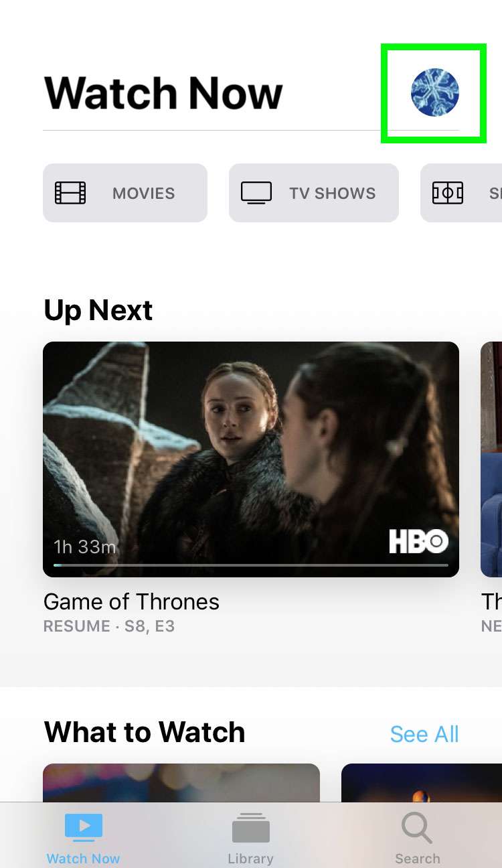Tap the film strip Movies icon
Viewport: 502px width, 868px height.
(x=70, y=193)
